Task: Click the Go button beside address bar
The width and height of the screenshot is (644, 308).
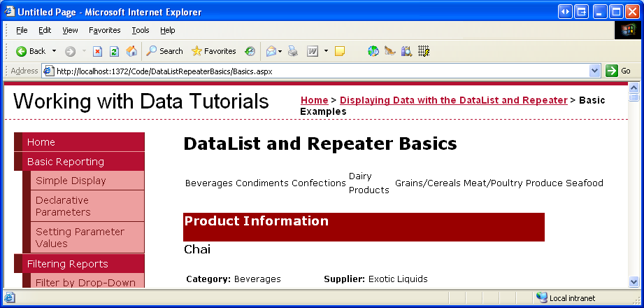Action: [x=619, y=71]
